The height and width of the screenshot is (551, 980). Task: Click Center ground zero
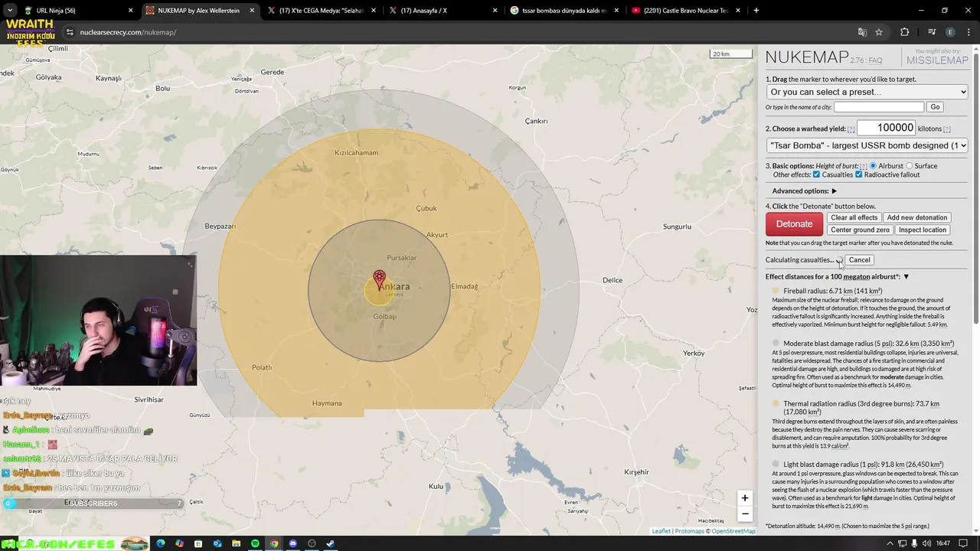(x=860, y=230)
